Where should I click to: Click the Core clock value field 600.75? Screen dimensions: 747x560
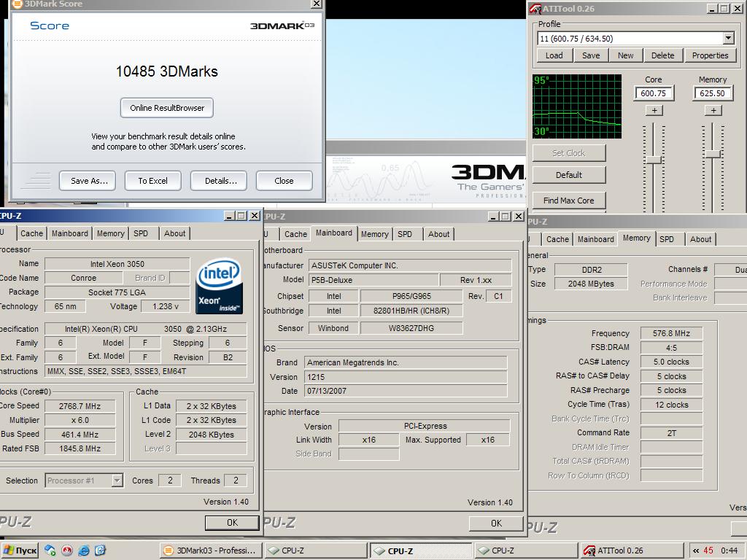click(x=654, y=93)
